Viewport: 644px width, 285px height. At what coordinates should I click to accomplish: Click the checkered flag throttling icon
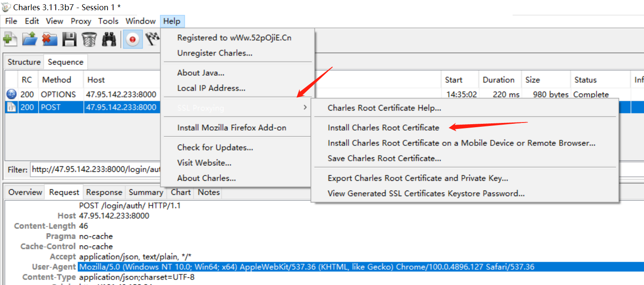click(x=153, y=40)
